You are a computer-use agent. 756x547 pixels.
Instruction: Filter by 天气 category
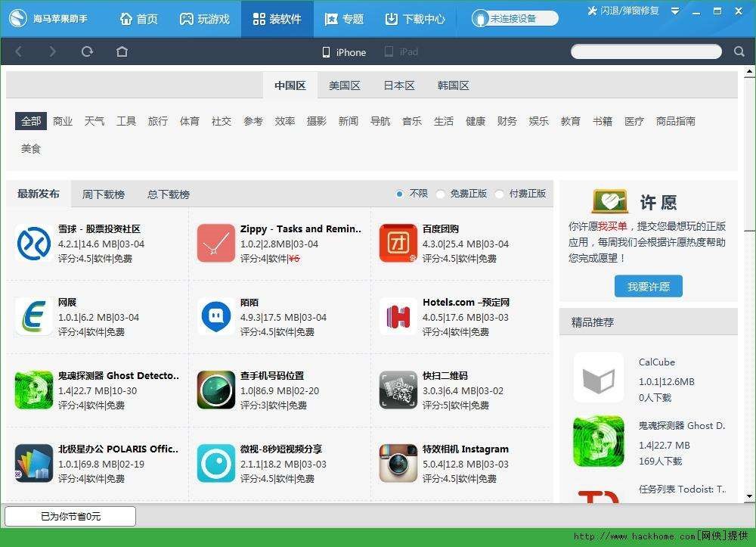tap(94, 121)
